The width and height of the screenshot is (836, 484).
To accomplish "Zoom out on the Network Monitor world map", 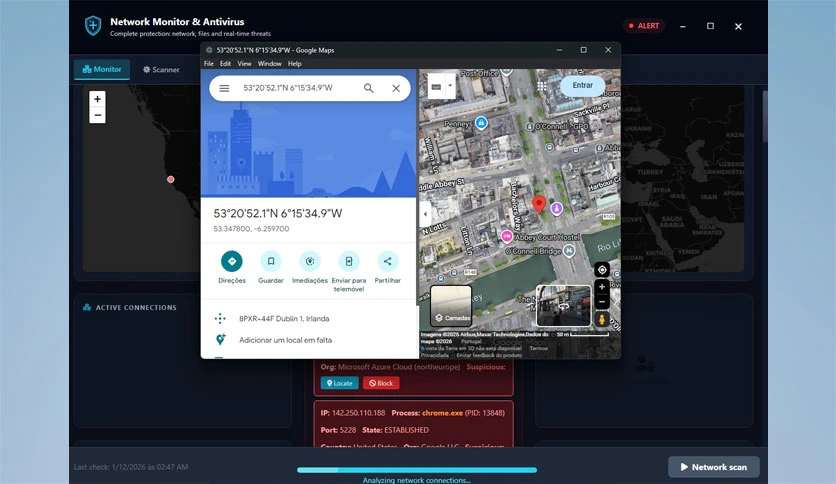I will tap(97, 115).
